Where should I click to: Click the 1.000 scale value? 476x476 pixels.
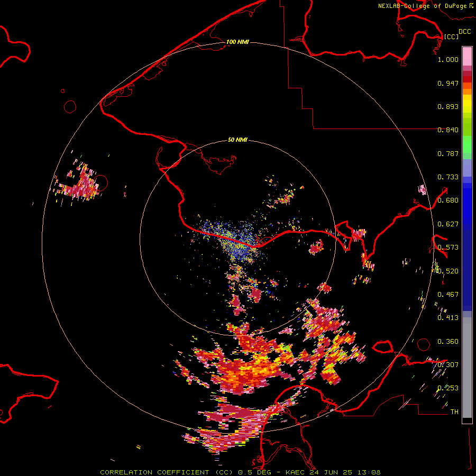[x=448, y=59]
